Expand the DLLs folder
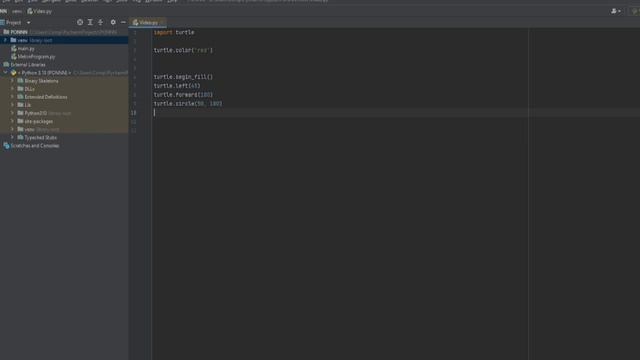 tap(12, 89)
